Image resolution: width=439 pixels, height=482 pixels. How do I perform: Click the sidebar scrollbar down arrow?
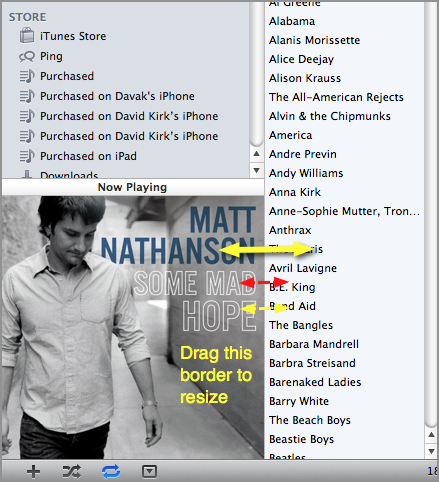pyautogui.click(x=256, y=170)
